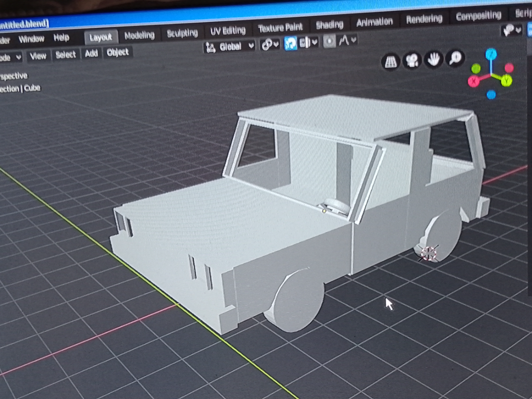The height and width of the screenshot is (399, 532).
Task: Switch to the Modeling workspace tab
Action: click(x=139, y=35)
